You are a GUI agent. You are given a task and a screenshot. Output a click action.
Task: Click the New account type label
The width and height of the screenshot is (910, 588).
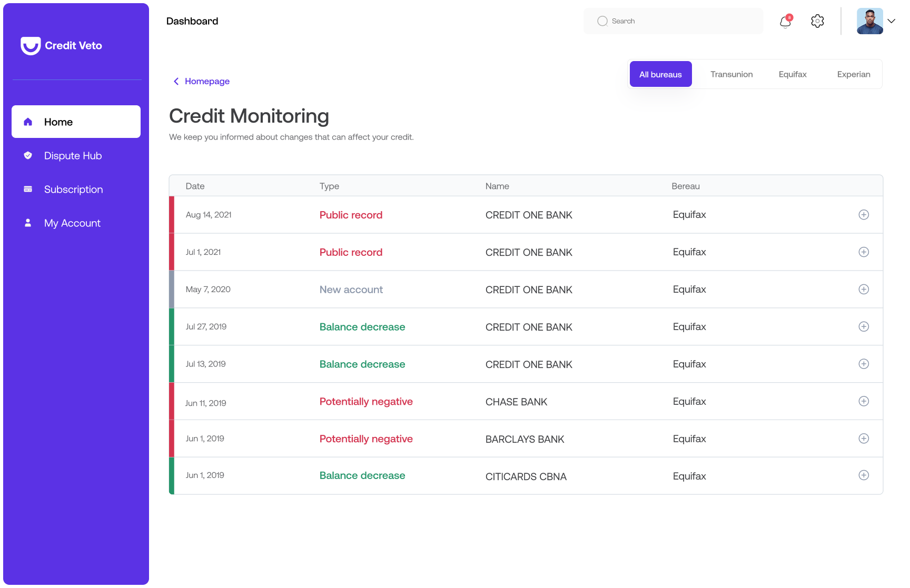[x=351, y=290]
